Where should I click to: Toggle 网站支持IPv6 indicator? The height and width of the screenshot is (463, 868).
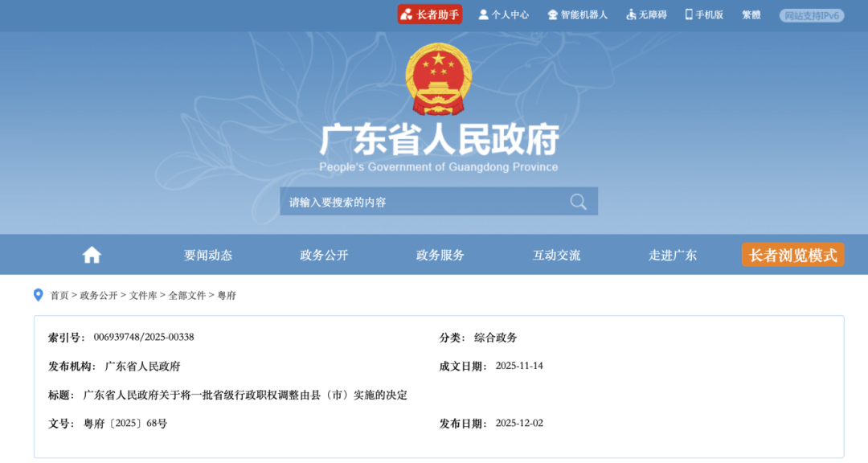click(813, 14)
